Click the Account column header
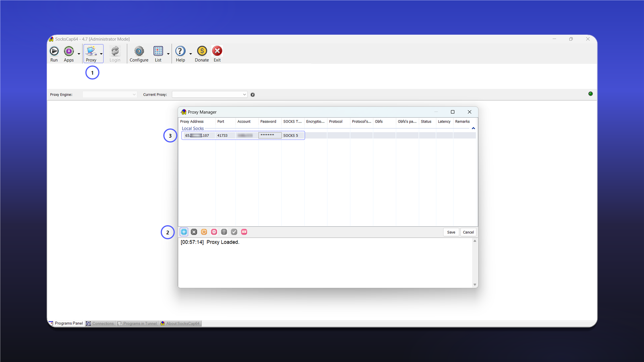Screen dimensions: 644x362 pos(247,122)
